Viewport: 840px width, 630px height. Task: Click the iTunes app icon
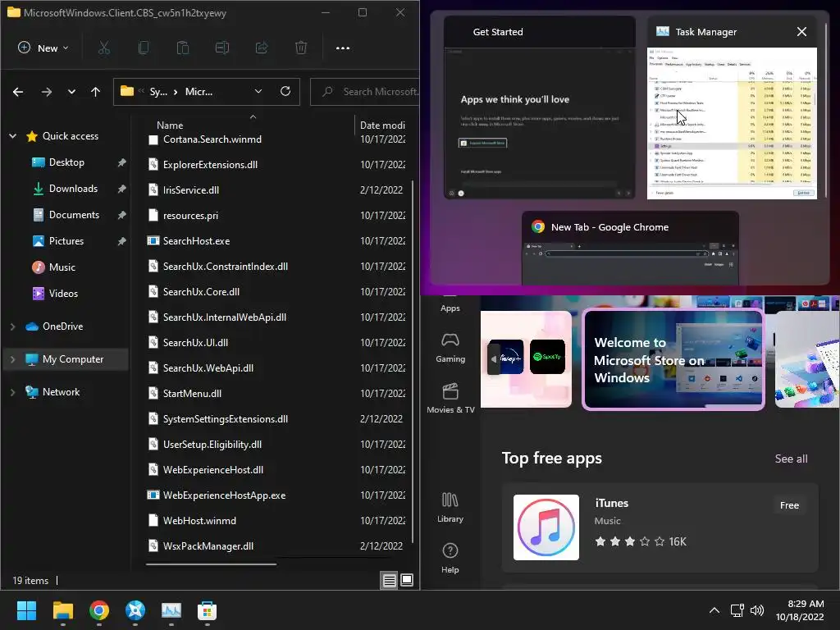click(x=546, y=527)
